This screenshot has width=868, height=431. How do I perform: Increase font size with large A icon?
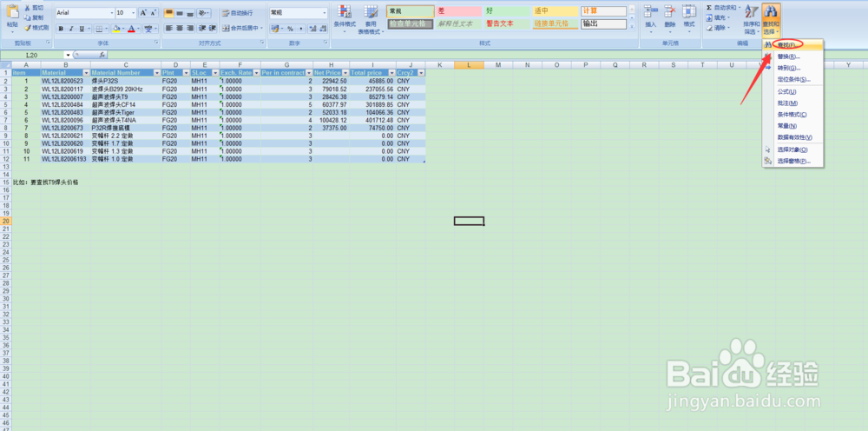tap(143, 13)
